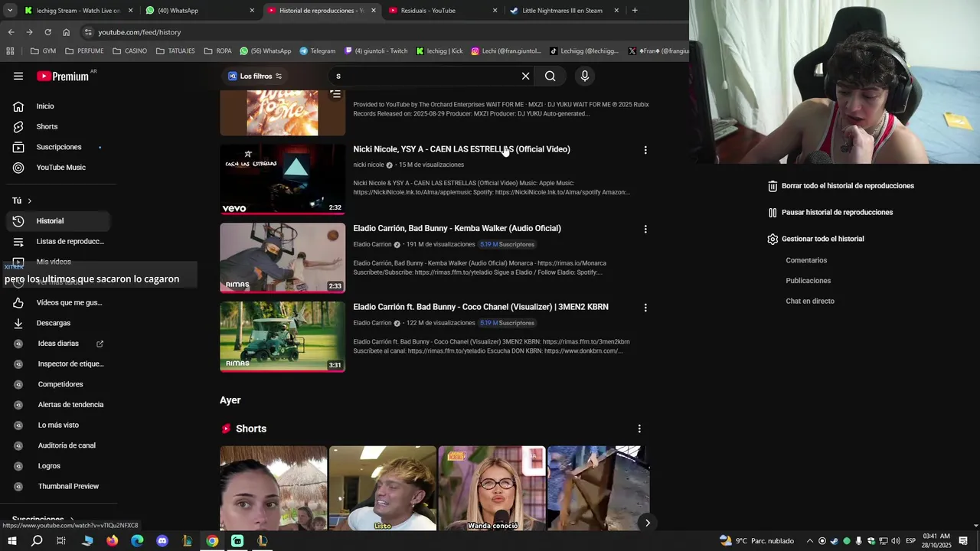Open a new browser tab with plus
This screenshot has width=980, height=551.
pos(635,11)
